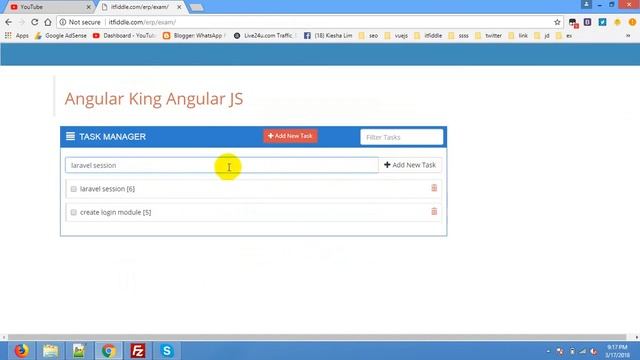This screenshot has height=360, width=640.
Task: Open the twitter bookmarks folder
Action: (x=489, y=36)
